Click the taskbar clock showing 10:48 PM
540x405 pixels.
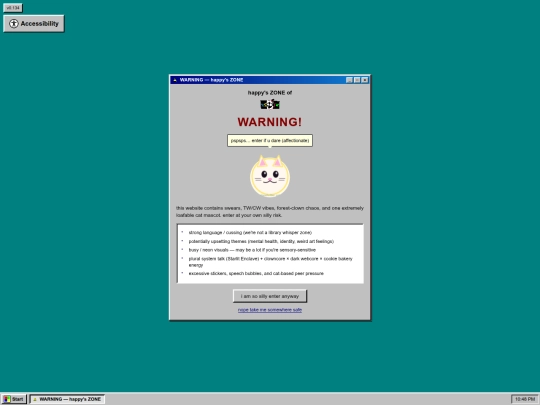[525, 399]
